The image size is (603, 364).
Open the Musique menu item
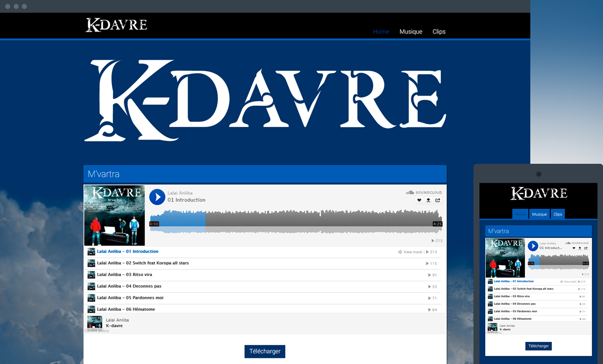[410, 32]
